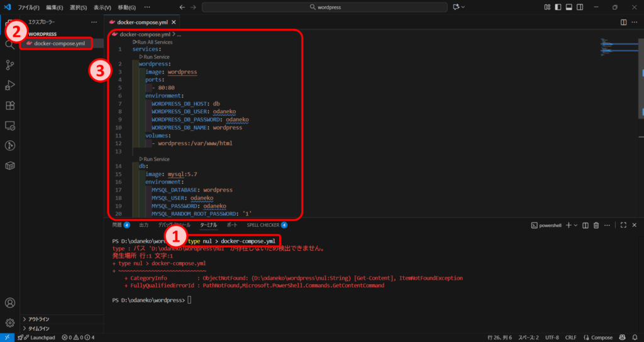Open the Run and Debug view
The width and height of the screenshot is (644, 342).
(9, 85)
